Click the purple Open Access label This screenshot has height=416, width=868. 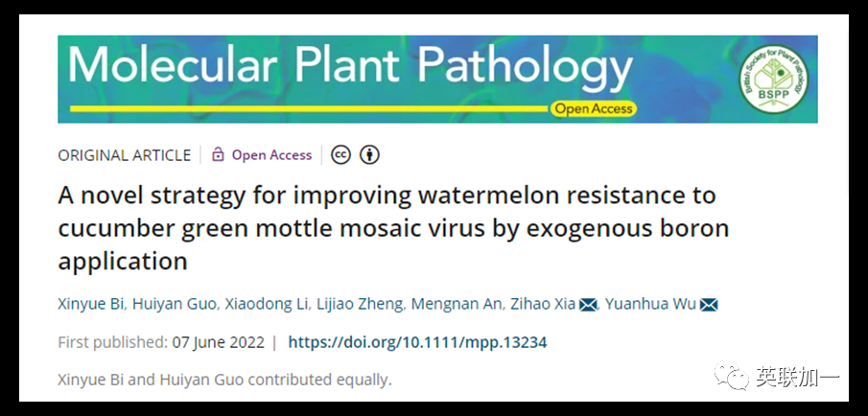271,154
